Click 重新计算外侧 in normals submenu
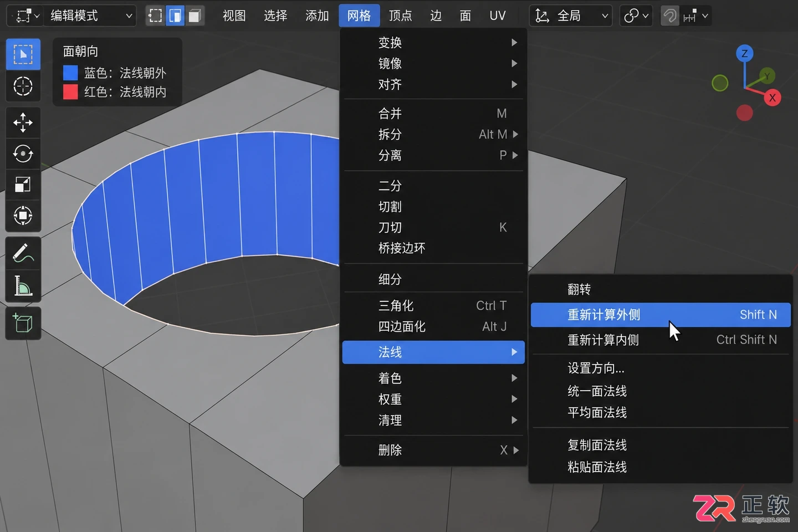The height and width of the screenshot is (532, 798). [x=661, y=315]
